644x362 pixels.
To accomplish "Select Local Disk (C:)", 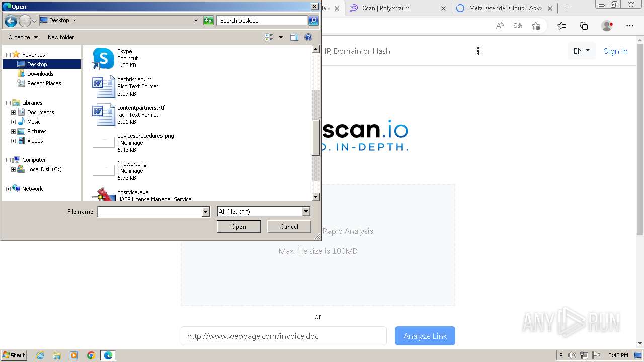I will point(44,169).
